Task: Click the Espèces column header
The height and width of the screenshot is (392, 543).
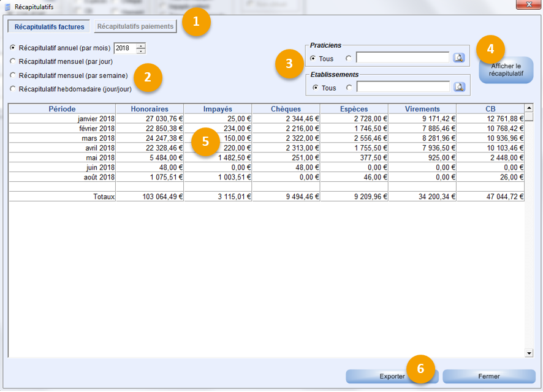Action: click(x=354, y=109)
